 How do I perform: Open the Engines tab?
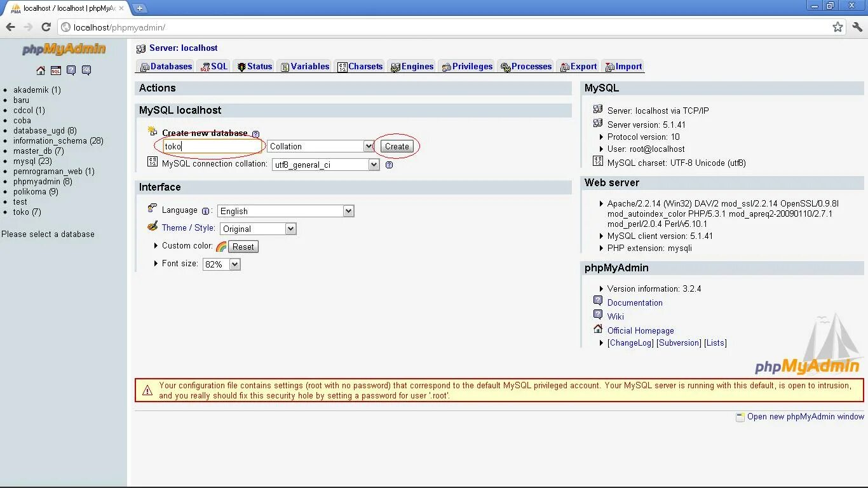coord(412,67)
